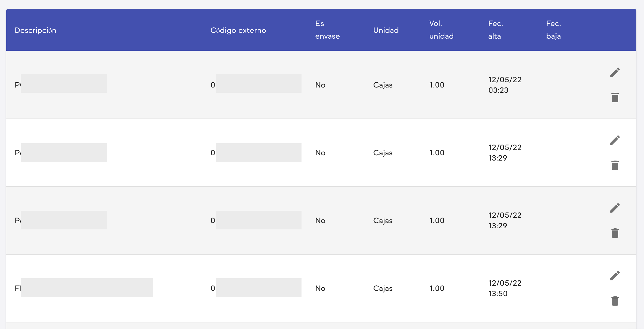Click the Unidad column header
Screen dimensions: 644x329
[386, 30]
